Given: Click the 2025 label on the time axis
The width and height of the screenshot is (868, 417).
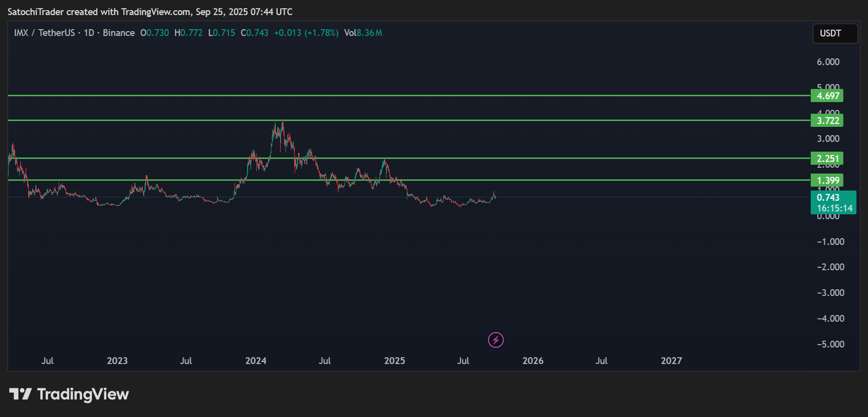Looking at the screenshot, I should point(394,361).
